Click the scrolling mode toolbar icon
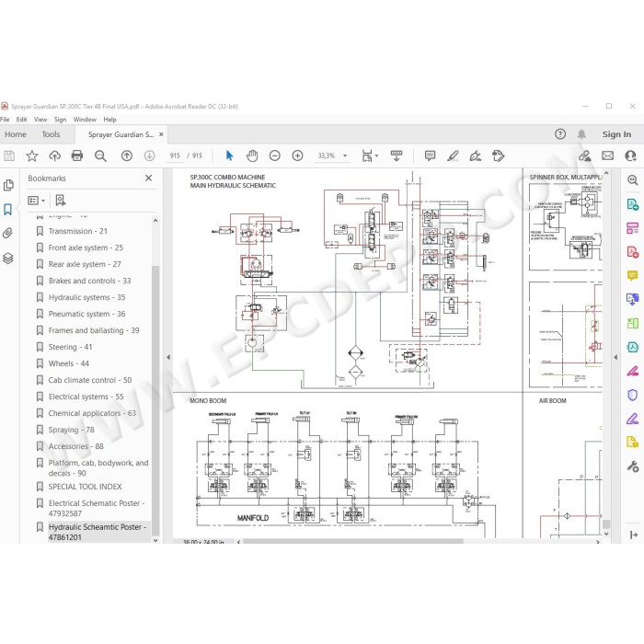Viewport: 644px width, 644px height. point(397,155)
